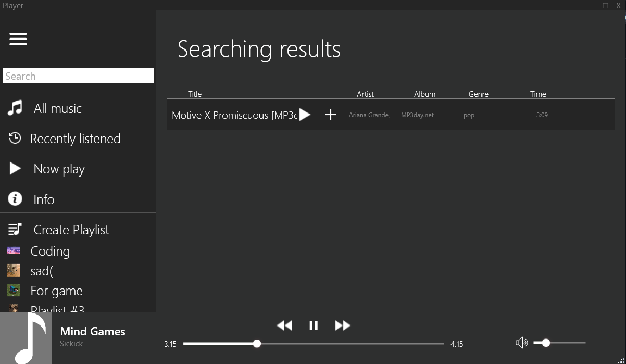Skip to the next track
626x364 pixels.
pos(342,325)
